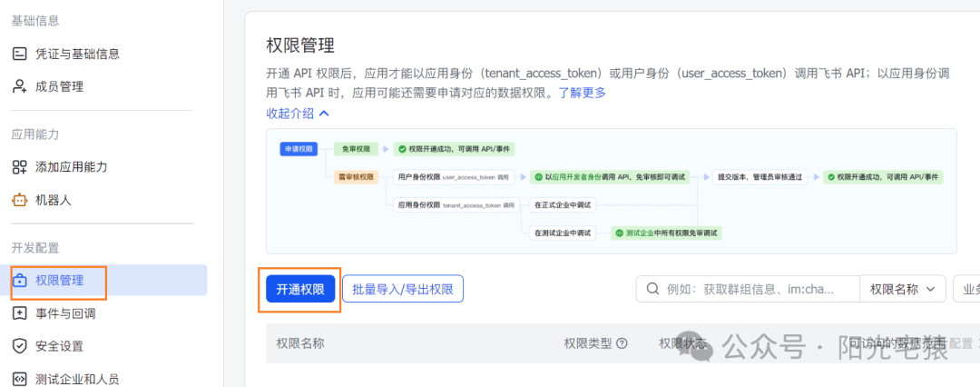Collapse intro with 收起介绍
Viewport: 980px width, 387px height.
click(290, 114)
